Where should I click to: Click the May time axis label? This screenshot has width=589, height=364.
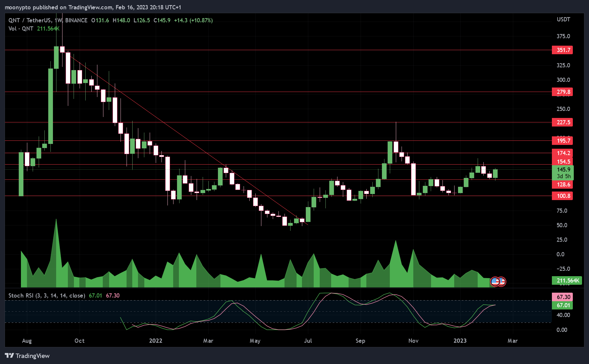255,341
